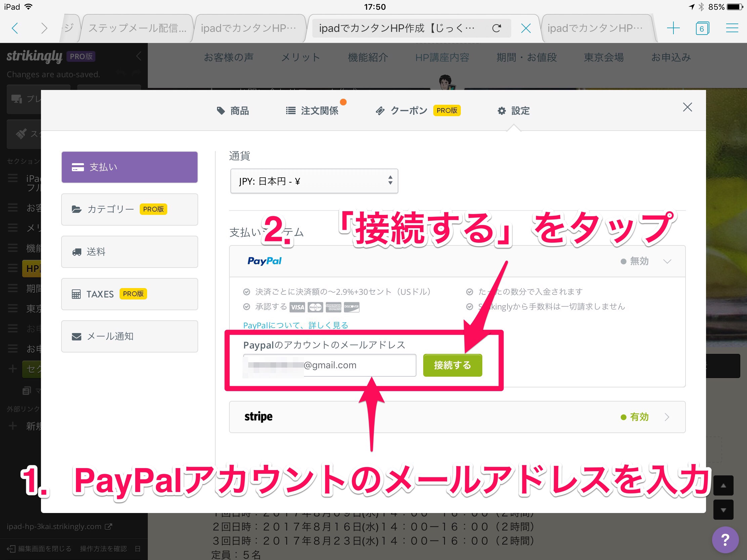Click the stripe logo
Viewport: 747px width, 560px height.
point(258,417)
